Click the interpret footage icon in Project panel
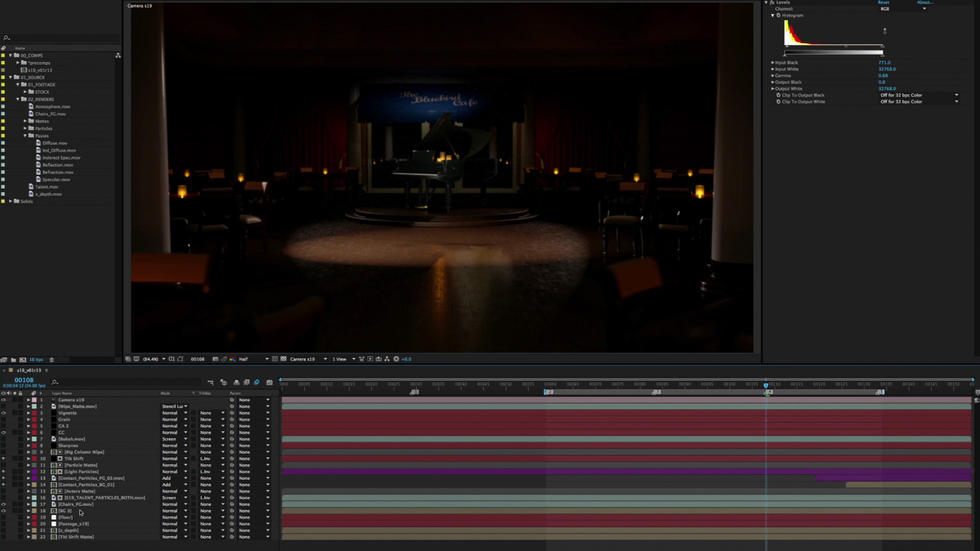Screen dimensions: 980x551 pos(4,360)
